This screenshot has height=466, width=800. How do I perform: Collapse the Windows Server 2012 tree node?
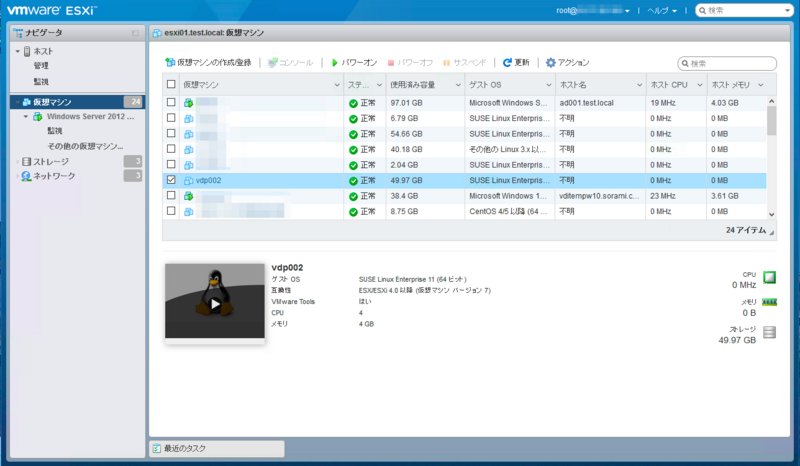pyautogui.click(x=26, y=117)
